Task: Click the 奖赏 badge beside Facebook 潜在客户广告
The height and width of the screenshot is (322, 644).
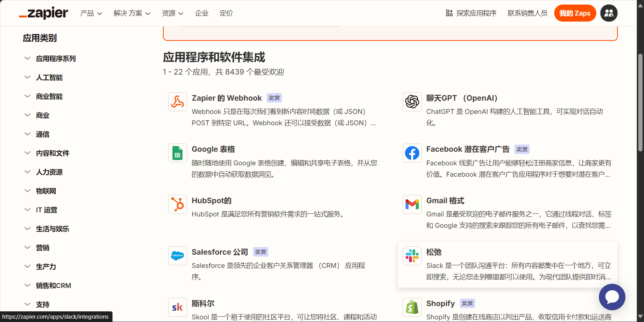Action: (x=522, y=149)
